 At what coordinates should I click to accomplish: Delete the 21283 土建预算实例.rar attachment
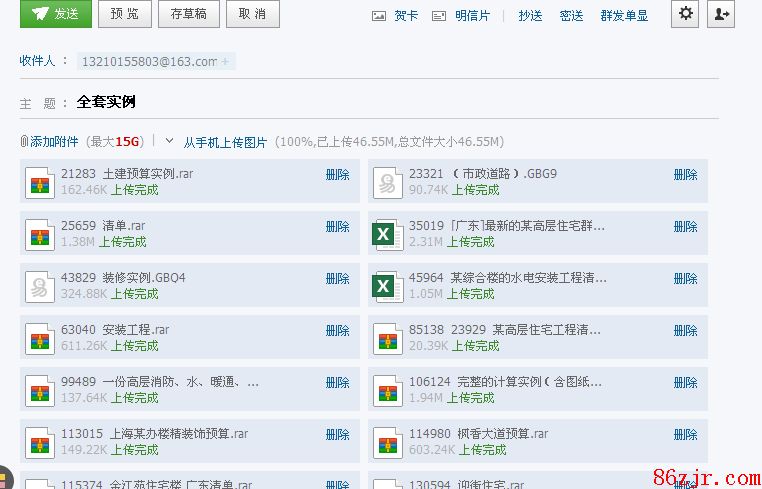click(x=338, y=174)
